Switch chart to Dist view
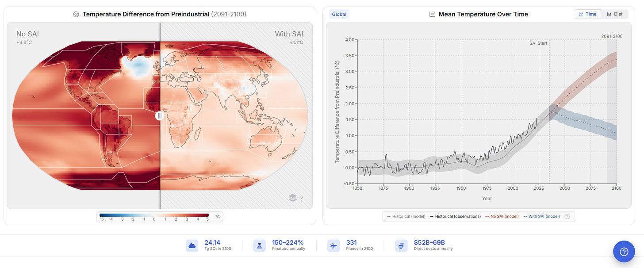The image size is (644, 268). 614,14
